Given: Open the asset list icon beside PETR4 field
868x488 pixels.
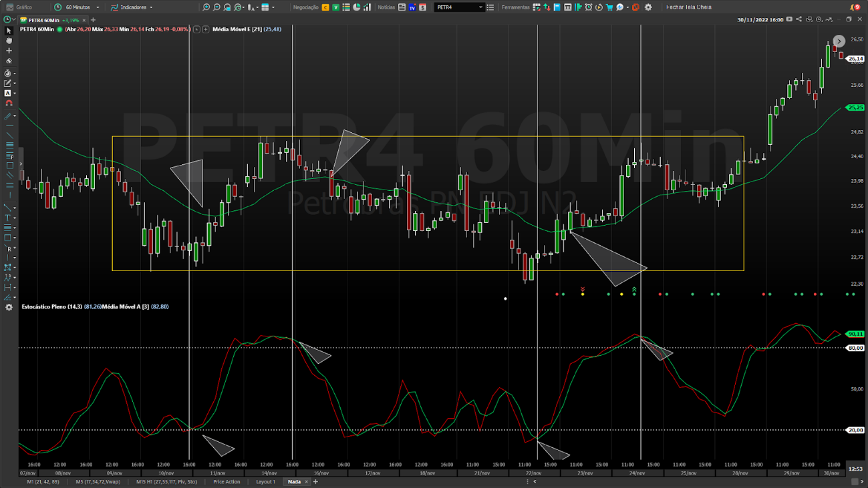Looking at the screenshot, I should 490,7.
